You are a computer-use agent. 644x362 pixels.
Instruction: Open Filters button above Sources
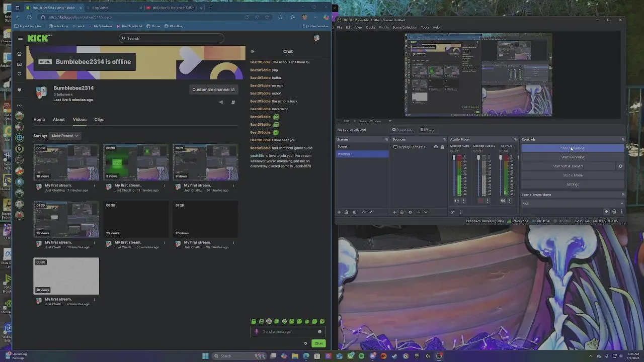[428, 130]
